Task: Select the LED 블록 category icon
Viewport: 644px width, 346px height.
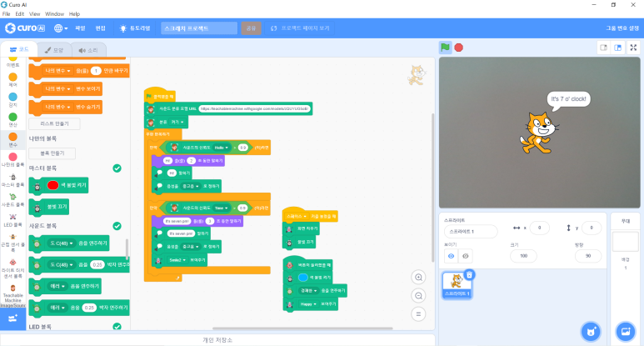Action: [13, 220]
